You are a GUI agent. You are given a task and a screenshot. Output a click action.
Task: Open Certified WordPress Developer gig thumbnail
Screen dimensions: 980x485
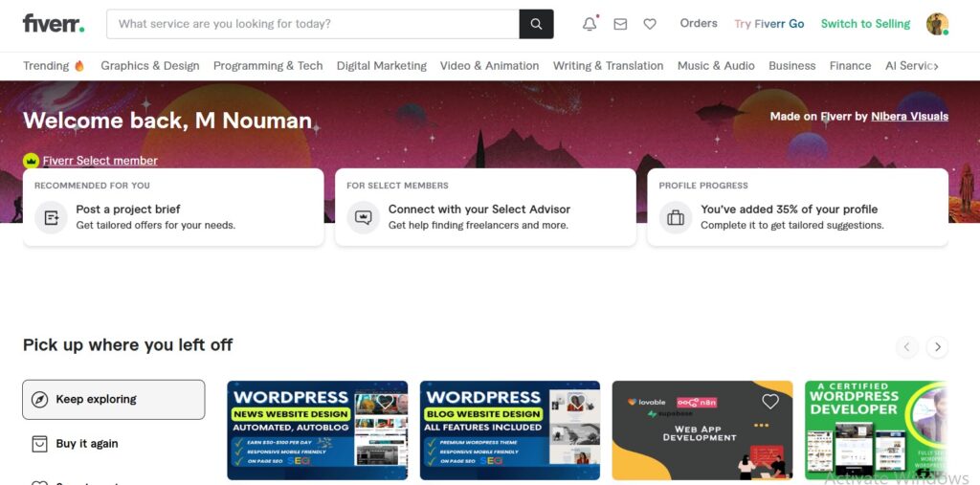(x=877, y=430)
